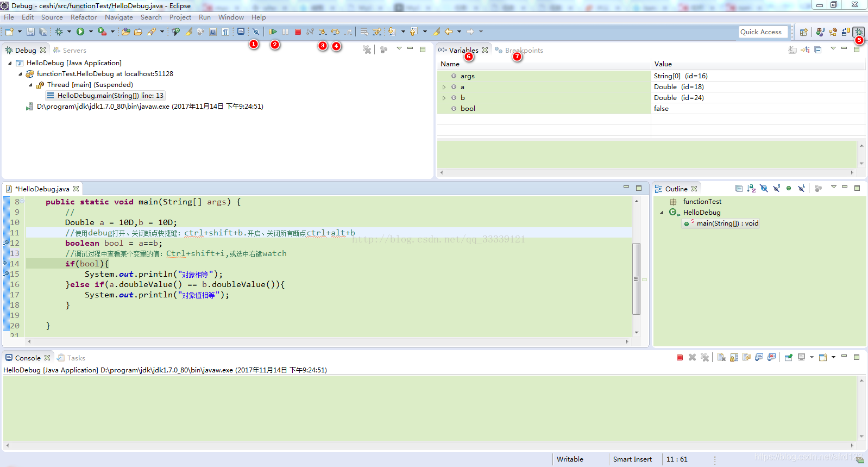Step Over with the toolbar icon

click(x=335, y=32)
